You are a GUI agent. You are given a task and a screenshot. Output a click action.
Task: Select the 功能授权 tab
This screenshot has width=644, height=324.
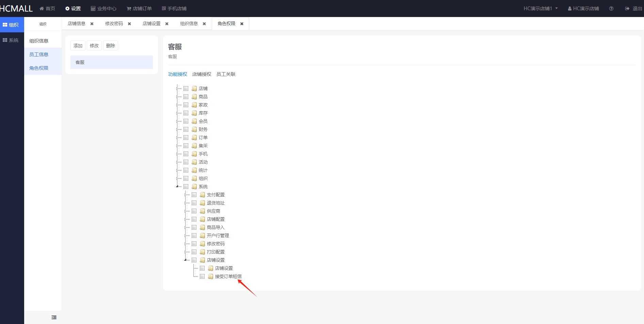[178, 74]
